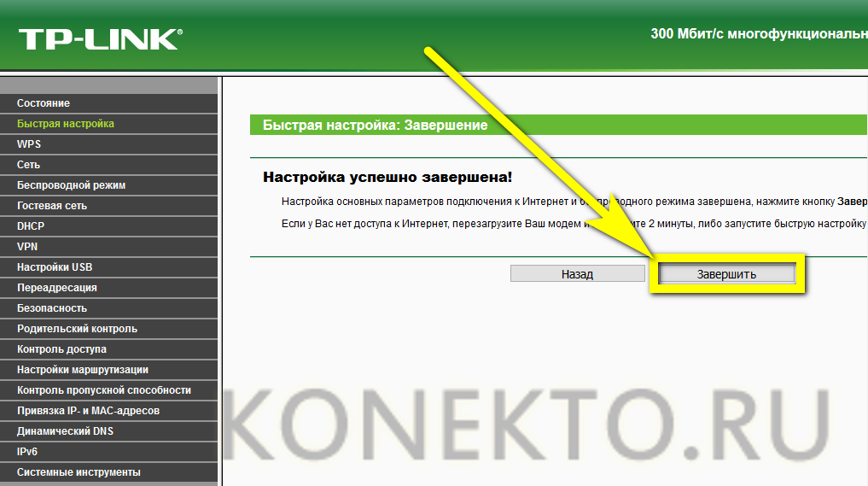Screen dimensions: 868x486
Task: Open the WPS section
Action: click(29, 144)
